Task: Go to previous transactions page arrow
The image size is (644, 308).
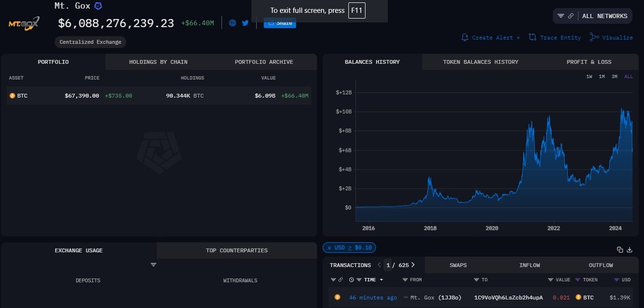Action: point(379,265)
